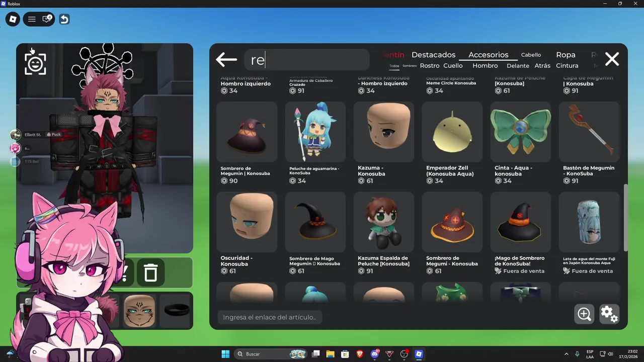
Task: Click the TTS Bot player entry
Action: pos(25,161)
